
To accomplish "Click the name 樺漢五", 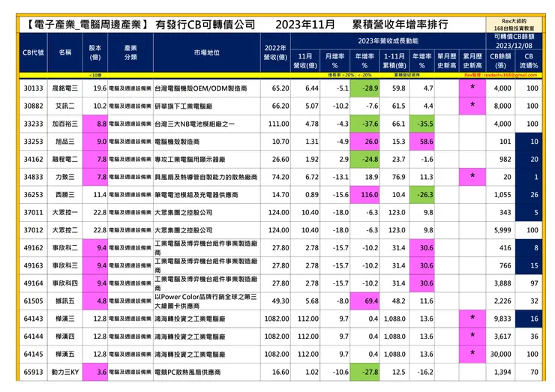I will pos(64,354).
